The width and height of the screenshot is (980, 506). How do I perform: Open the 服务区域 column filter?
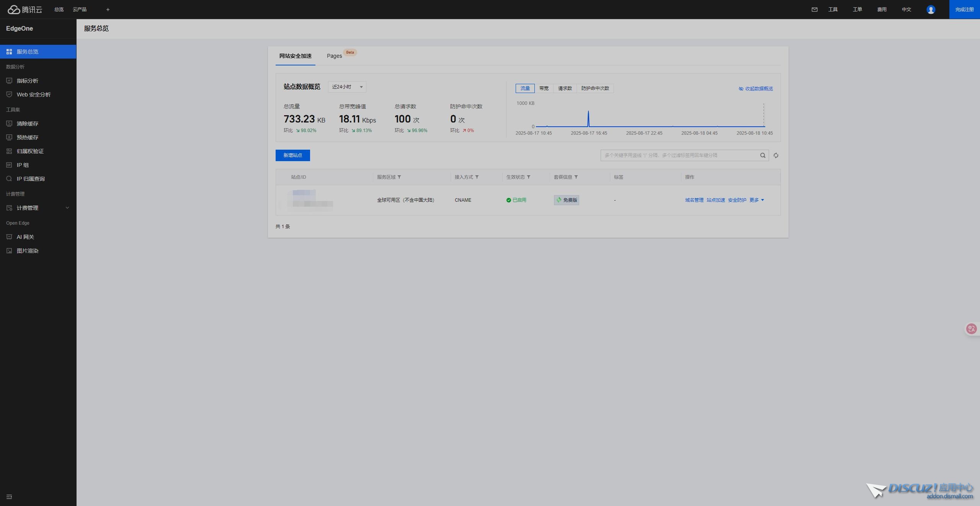(399, 177)
